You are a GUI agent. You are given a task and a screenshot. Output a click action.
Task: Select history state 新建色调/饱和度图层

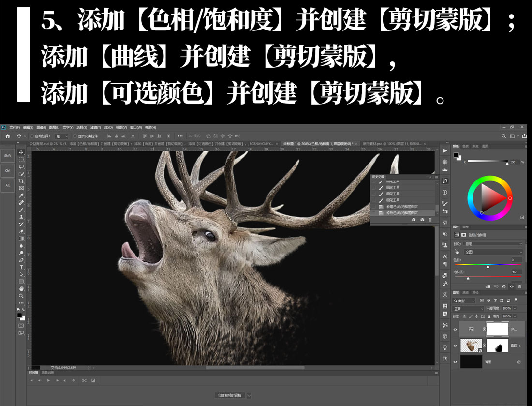403,207
